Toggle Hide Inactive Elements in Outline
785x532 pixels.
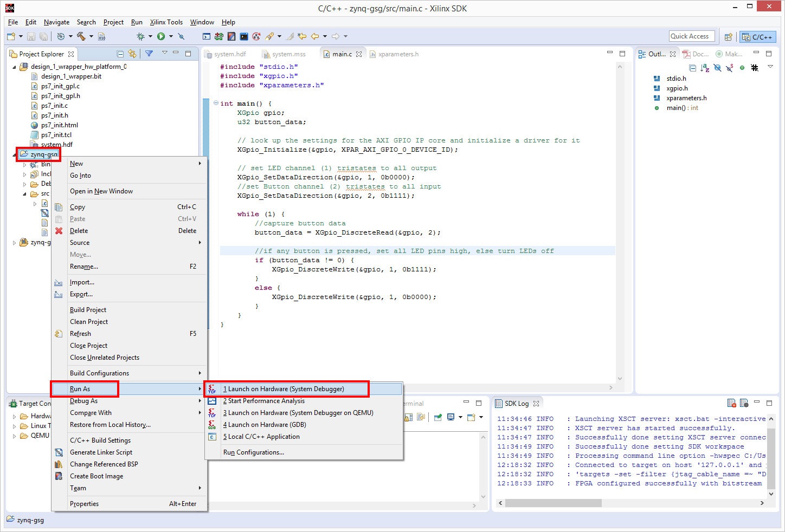pyautogui.click(x=755, y=68)
